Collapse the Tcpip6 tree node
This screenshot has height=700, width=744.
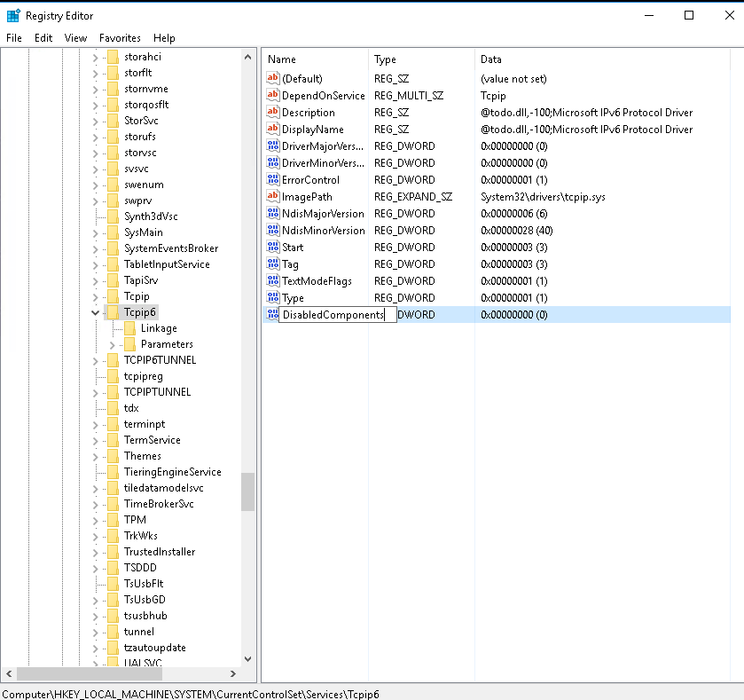(96, 312)
